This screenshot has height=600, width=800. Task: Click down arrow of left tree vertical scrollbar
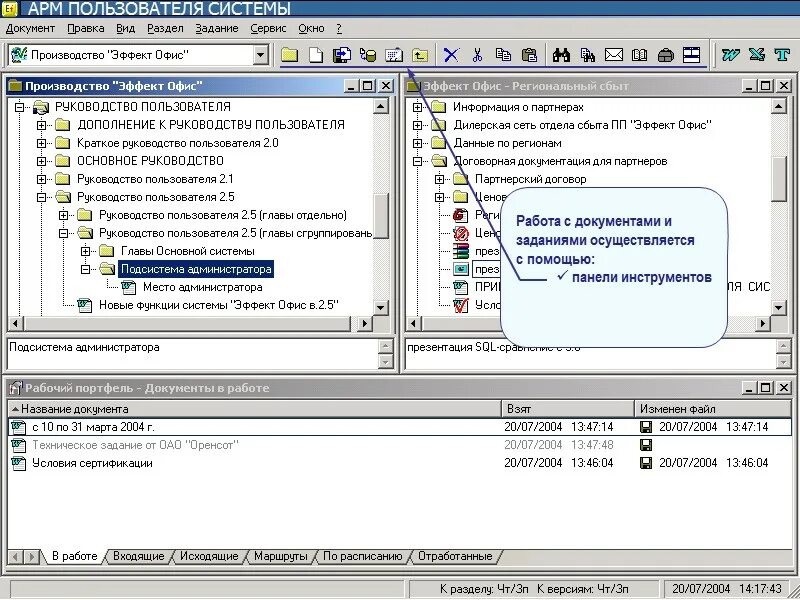tap(381, 308)
